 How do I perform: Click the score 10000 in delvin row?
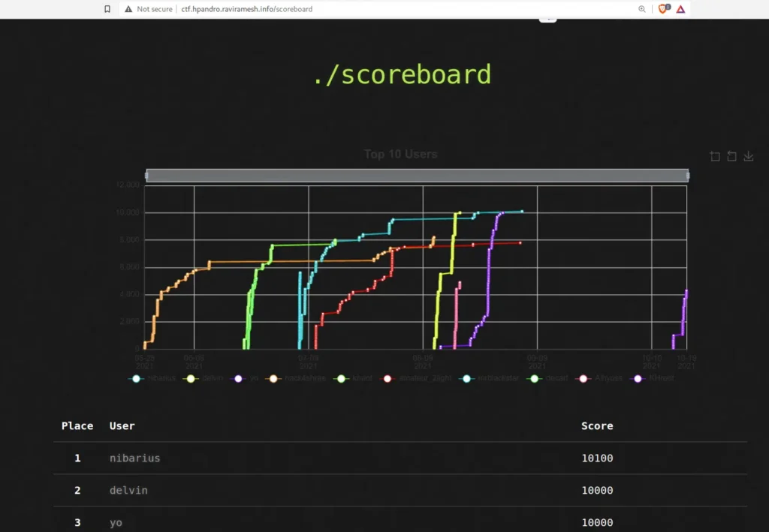coord(597,491)
